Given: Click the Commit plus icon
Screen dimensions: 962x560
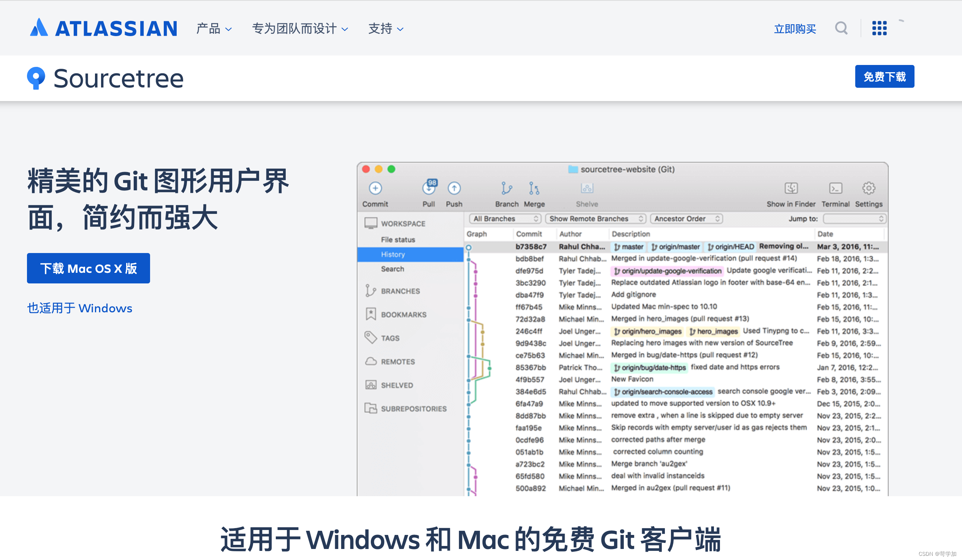Looking at the screenshot, I should click(375, 188).
